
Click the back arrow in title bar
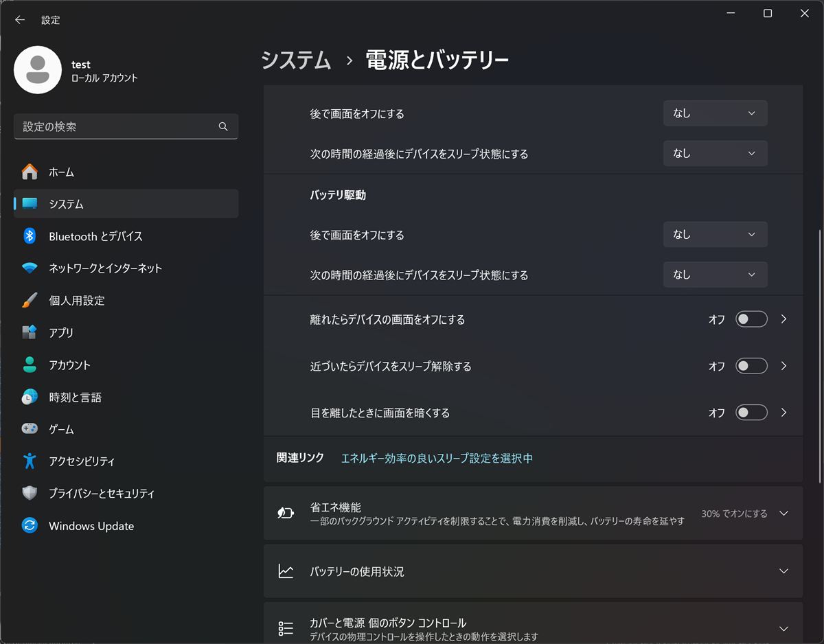[20, 20]
